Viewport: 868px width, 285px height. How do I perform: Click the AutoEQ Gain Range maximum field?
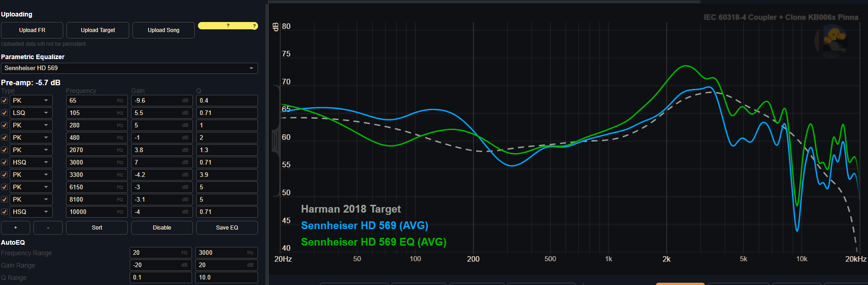pos(226,265)
